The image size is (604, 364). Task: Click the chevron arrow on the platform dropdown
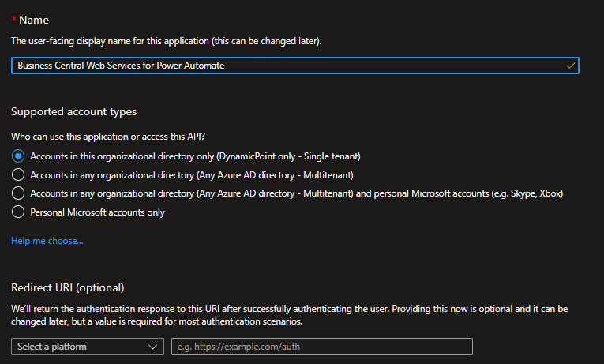152,347
